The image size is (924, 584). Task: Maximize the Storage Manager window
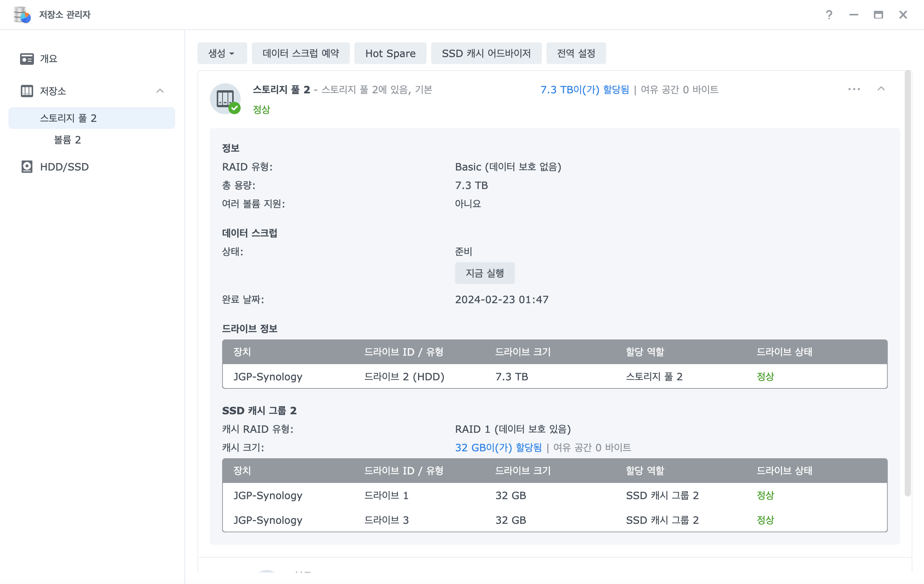(878, 15)
